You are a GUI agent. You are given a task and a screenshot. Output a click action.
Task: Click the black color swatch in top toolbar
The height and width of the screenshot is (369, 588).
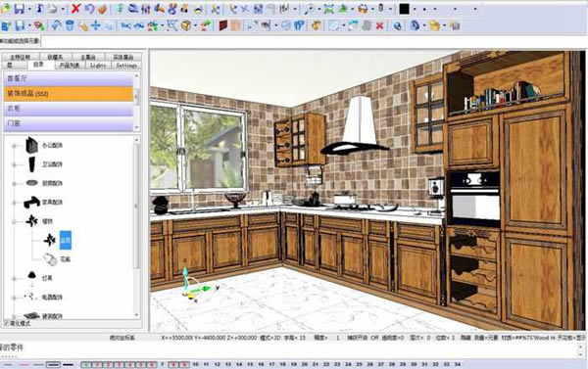[404, 9]
